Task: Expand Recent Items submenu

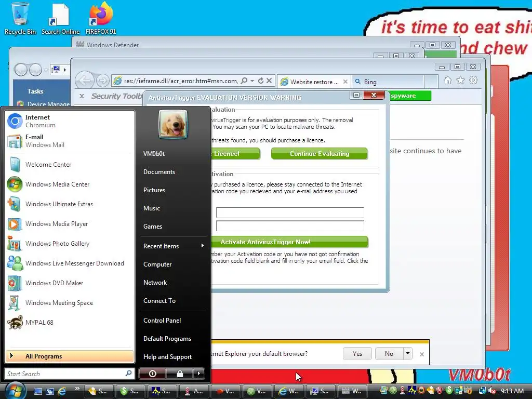Action: (x=173, y=246)
